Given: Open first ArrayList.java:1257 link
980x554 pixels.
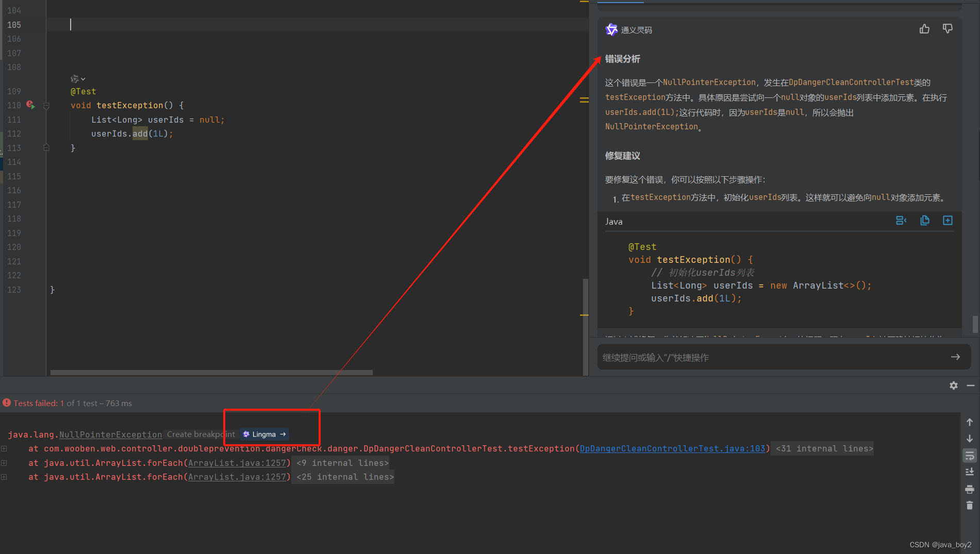Looking at the screenshot, I should coord(237,463).
